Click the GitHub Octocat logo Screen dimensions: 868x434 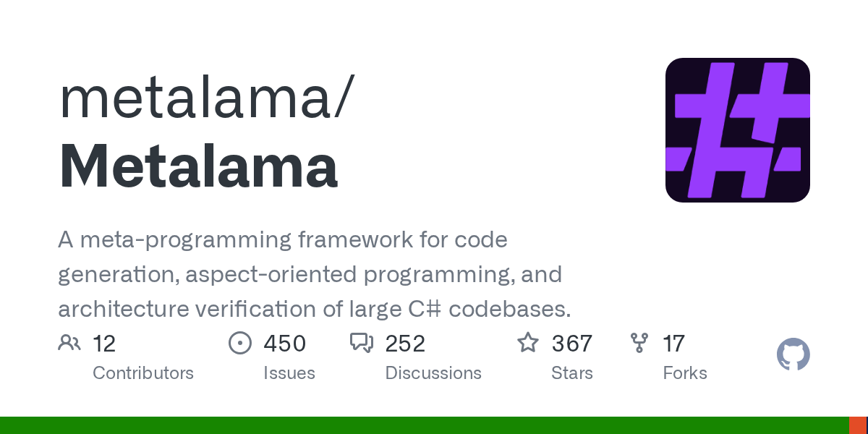coord(793,355)
